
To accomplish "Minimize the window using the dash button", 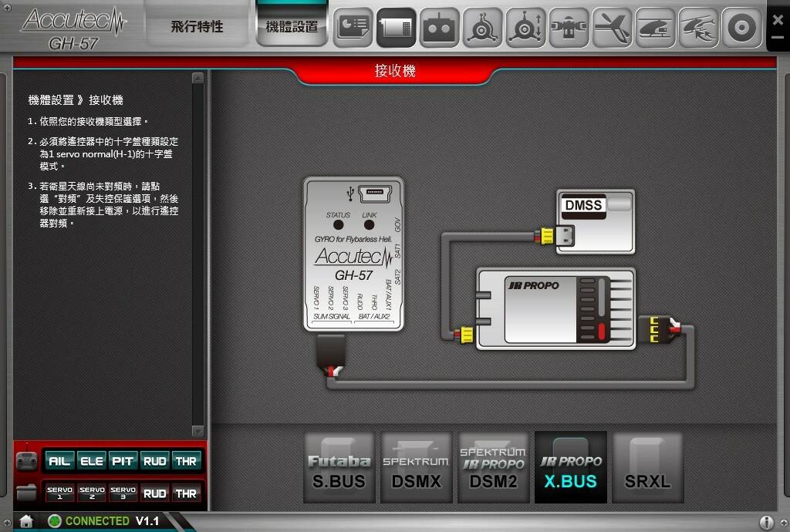I will point(778,37).
